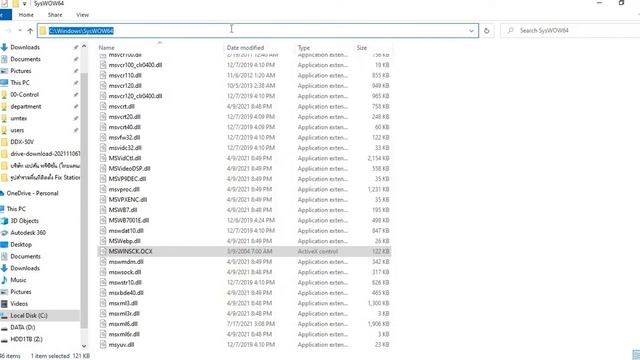Click navigation pane scroll down arrow
640x360 pixels.
click(x=84, y=346)
